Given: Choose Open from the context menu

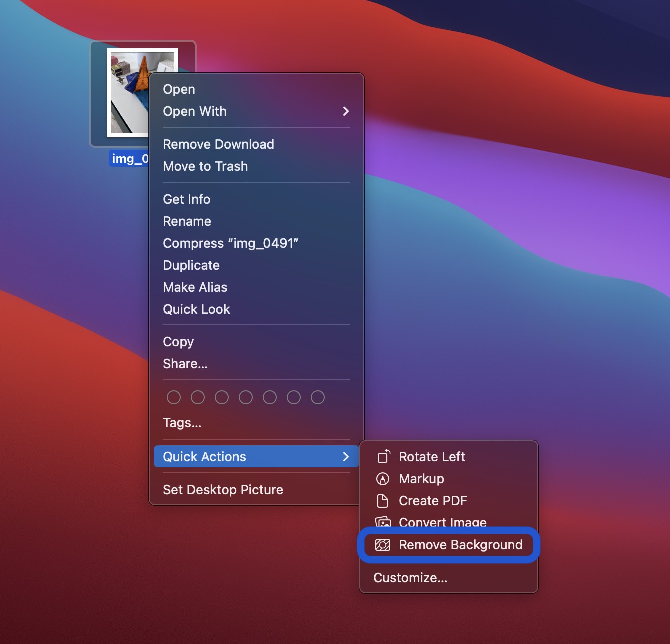Looking at the screenshot, I should point(179,89).
